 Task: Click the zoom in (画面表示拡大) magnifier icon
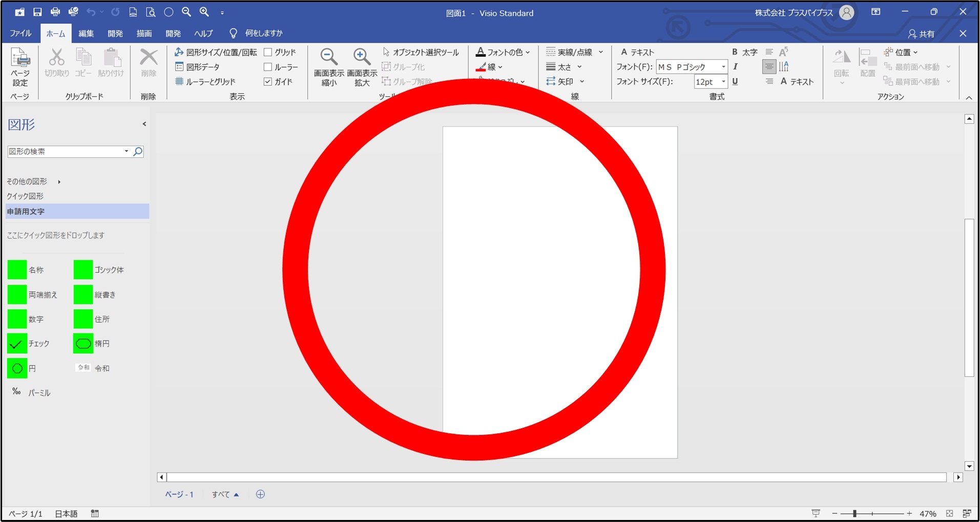click(362, 57)
